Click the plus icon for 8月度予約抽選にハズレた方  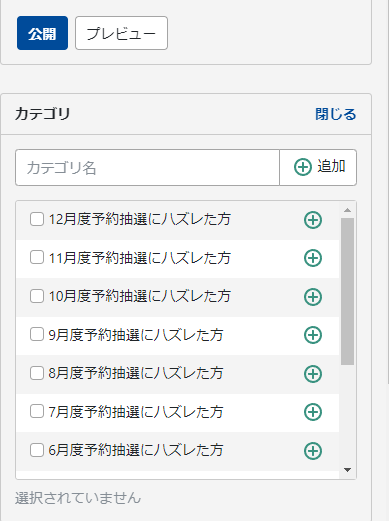313,374
